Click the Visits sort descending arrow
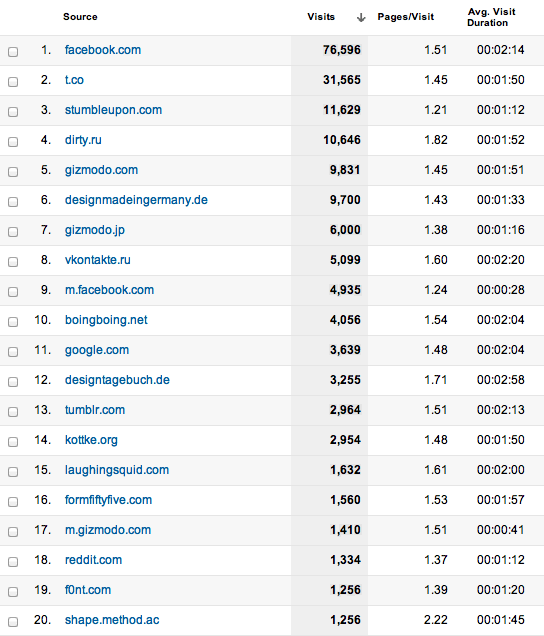The height and width of the screenshot is (636, 544). [x=361, y=17]
